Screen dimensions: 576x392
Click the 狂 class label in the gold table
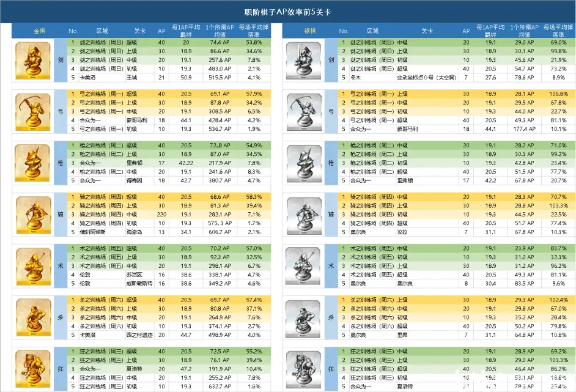[x=61, y=369]
